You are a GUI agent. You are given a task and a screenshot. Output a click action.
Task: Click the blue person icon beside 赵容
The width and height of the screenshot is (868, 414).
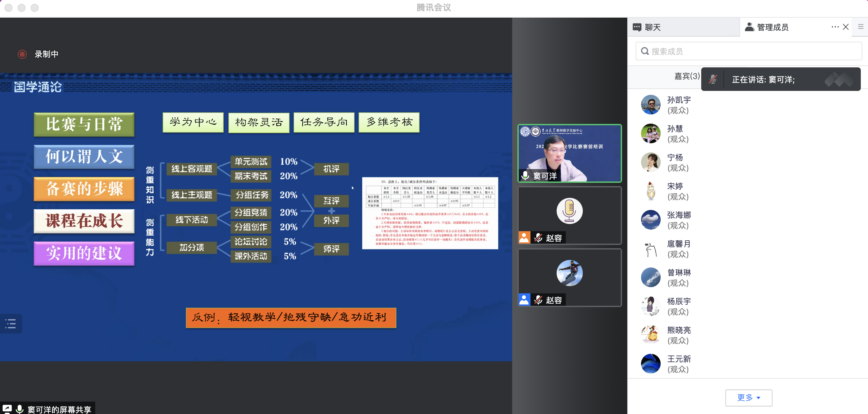(x=524, y=300)
